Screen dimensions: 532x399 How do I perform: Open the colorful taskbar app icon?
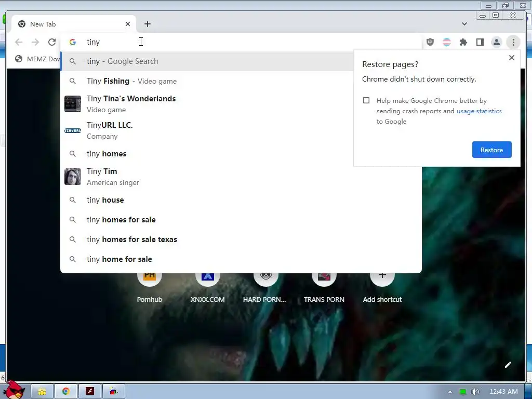(114, 392)
